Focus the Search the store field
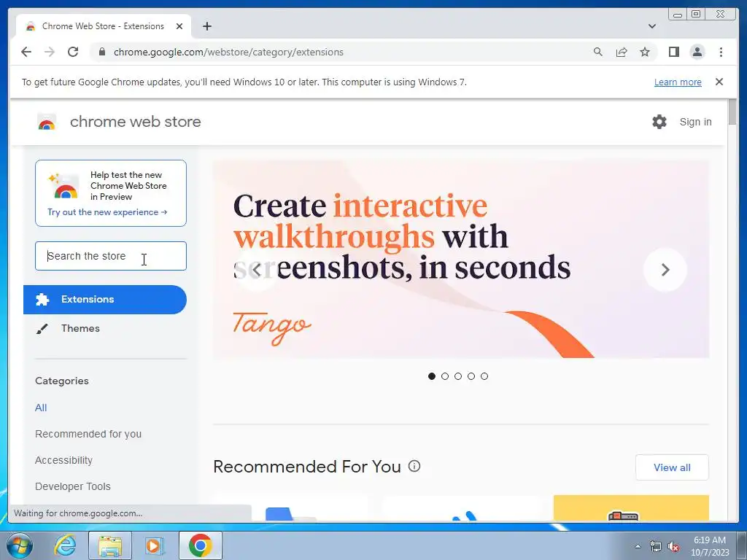 111,256
